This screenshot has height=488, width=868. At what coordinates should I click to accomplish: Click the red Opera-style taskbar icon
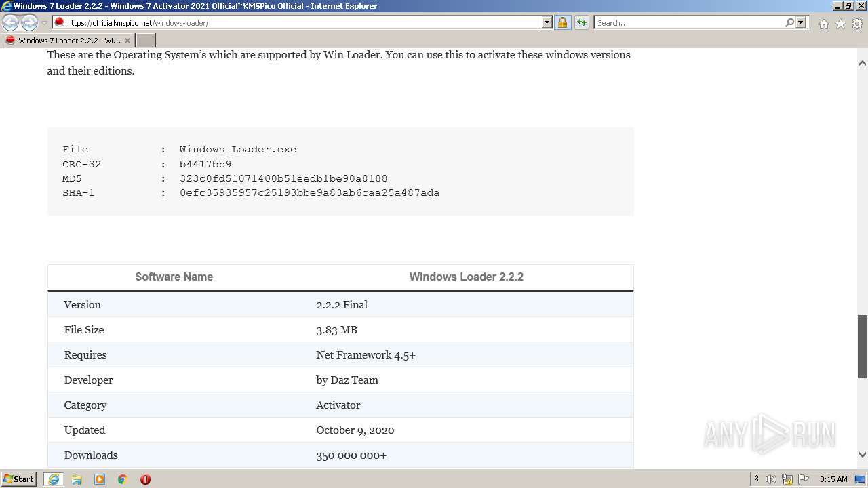(x=145, y=479)
